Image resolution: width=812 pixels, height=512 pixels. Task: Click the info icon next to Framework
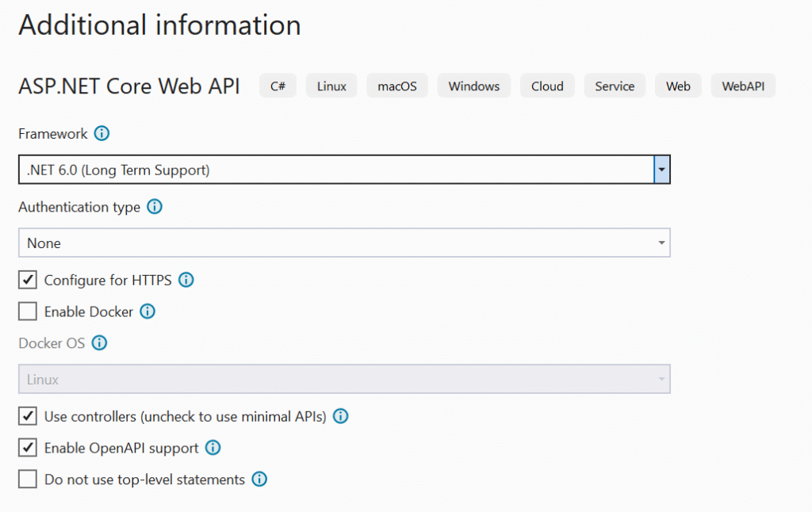point(101,134)
